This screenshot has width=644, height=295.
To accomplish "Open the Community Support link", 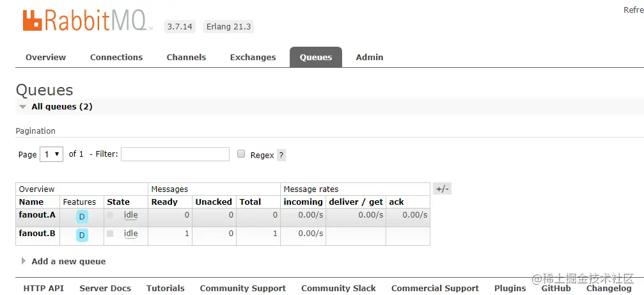I will [x=243, y=289].
